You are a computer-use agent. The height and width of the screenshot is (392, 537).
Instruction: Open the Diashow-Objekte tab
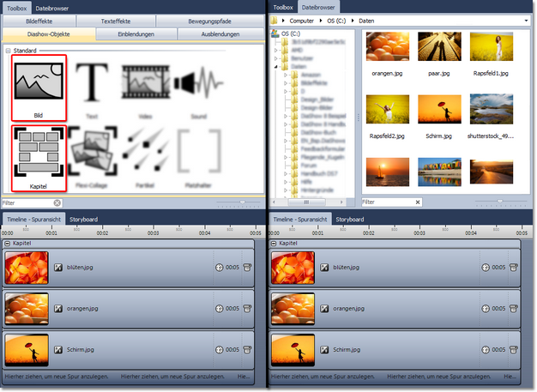[x=49, y=34]
